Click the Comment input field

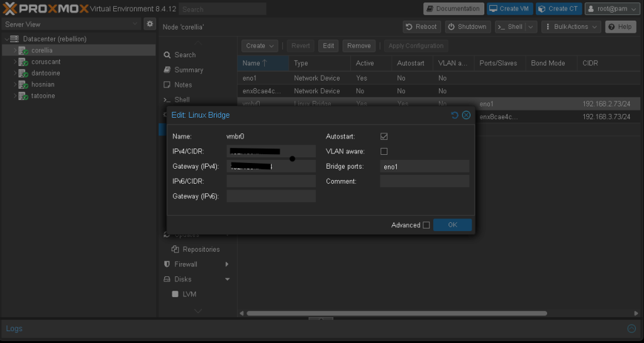tap(425, 181)
